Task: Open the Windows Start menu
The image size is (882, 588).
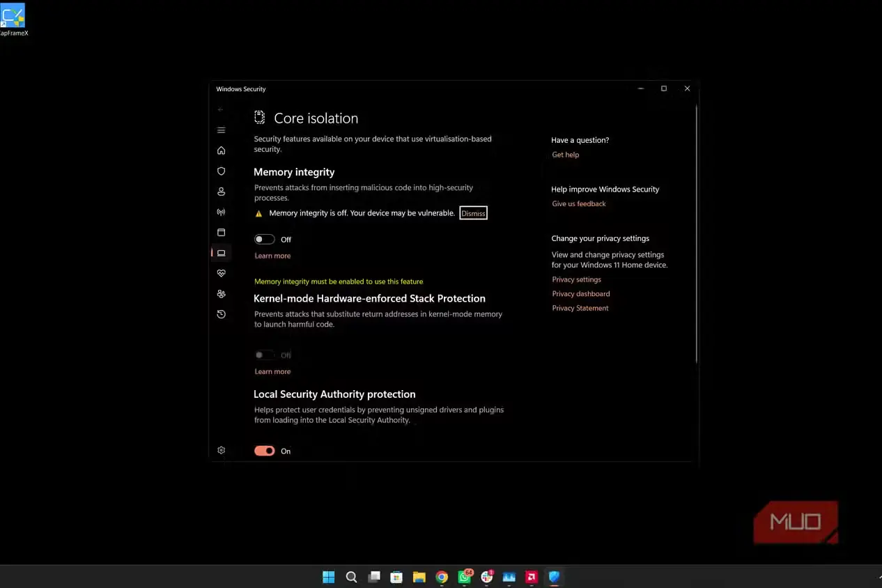Action: click(328, 577)
